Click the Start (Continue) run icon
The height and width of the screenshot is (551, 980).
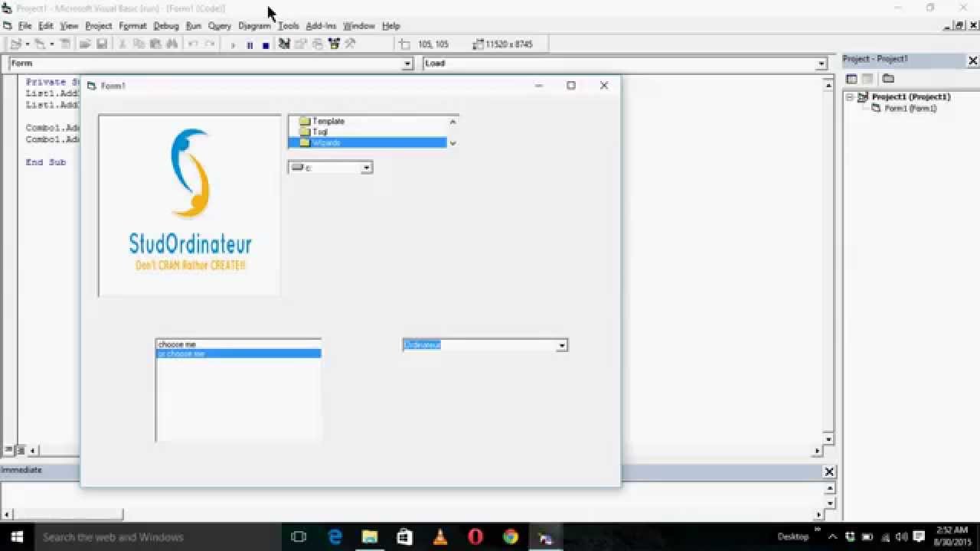(x=234, y=45)
